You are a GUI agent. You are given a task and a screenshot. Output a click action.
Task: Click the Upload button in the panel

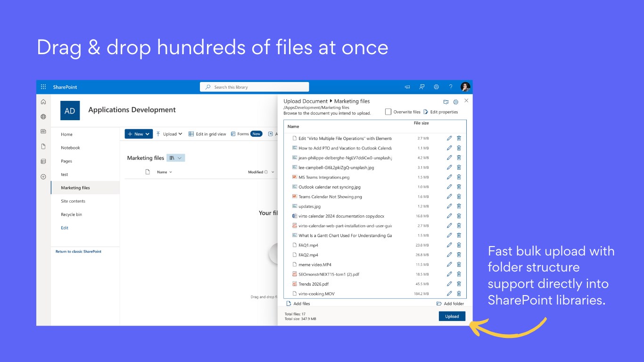tap(452, 316)
